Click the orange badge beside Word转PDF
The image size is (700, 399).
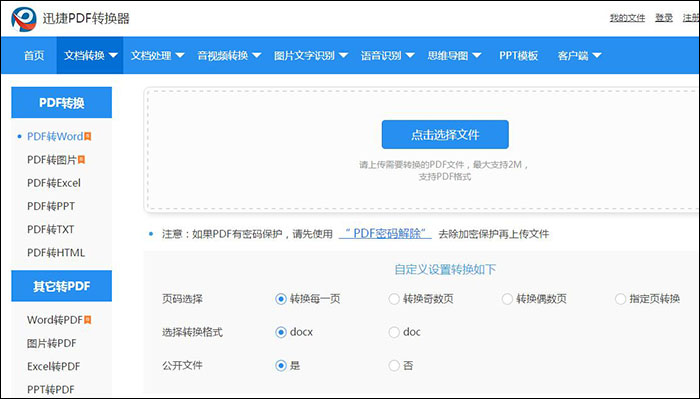(88, 320)
